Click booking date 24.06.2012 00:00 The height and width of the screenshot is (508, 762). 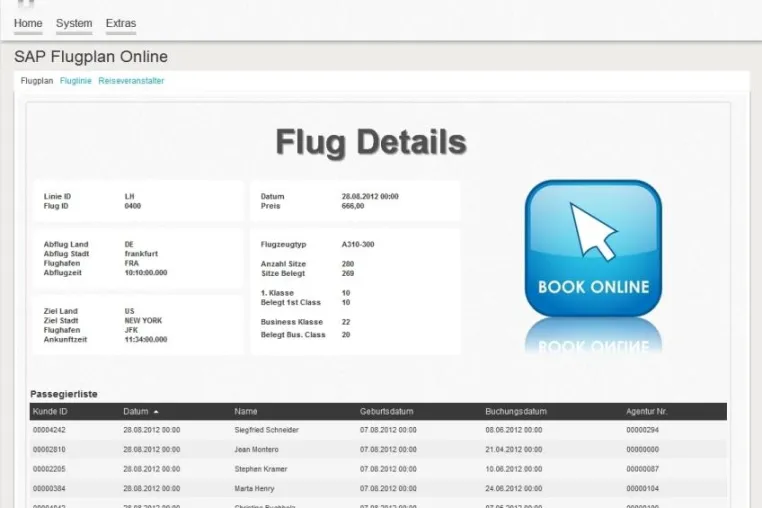point(514,489)
